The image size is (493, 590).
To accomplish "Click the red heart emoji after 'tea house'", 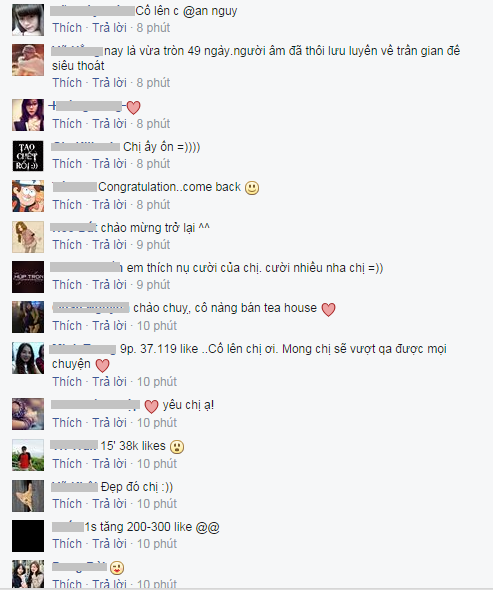I will point(328,309).
